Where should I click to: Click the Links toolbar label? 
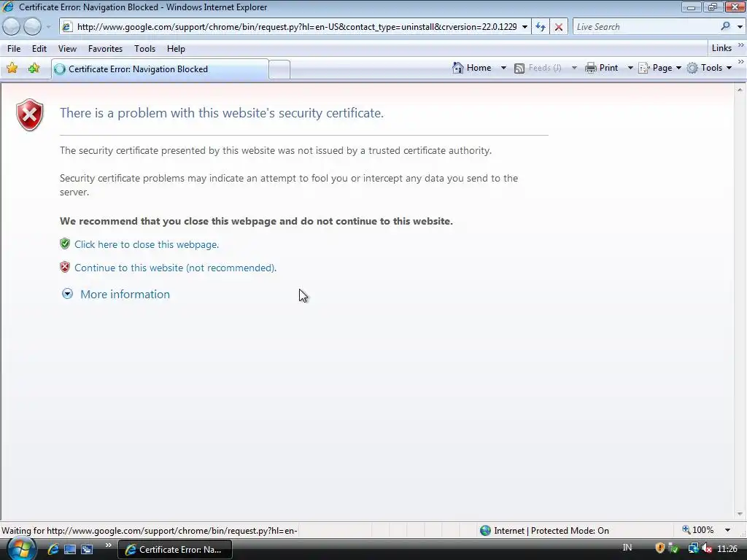click(x=721, y=48)
